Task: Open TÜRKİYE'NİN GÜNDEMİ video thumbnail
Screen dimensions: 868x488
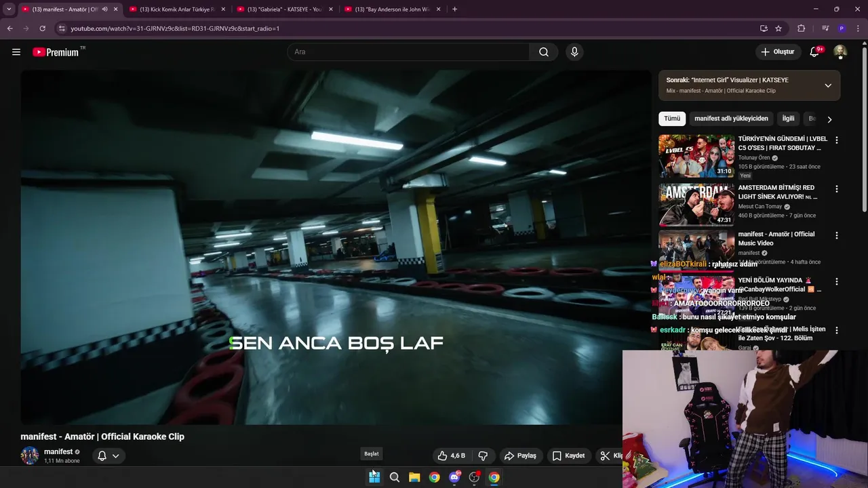Action: [696, 156]
